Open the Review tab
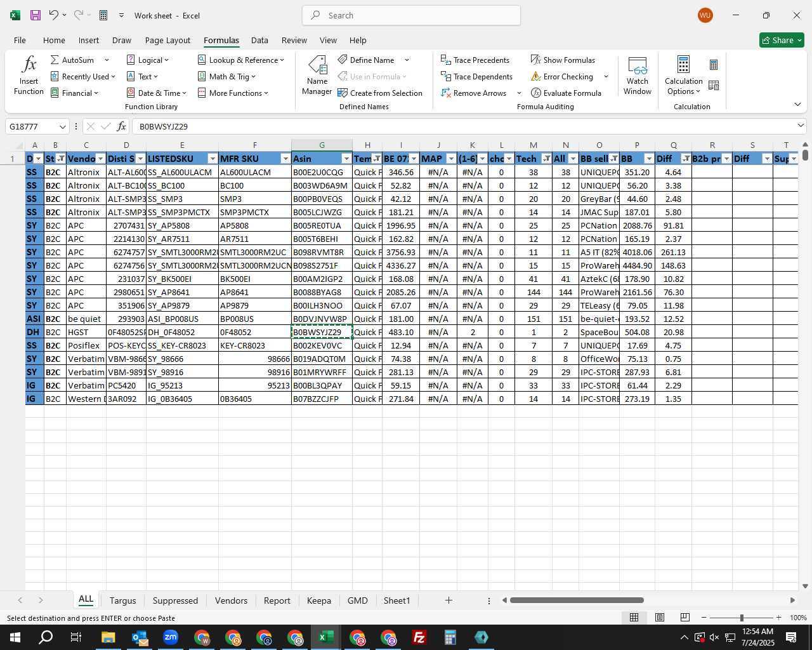This screenshot has height=650, width=812. pos(294,40)
